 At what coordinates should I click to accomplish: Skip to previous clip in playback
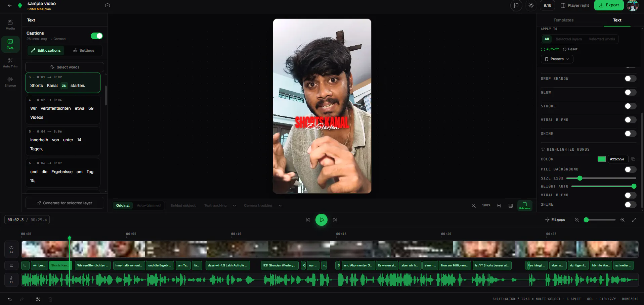point(308,220)
